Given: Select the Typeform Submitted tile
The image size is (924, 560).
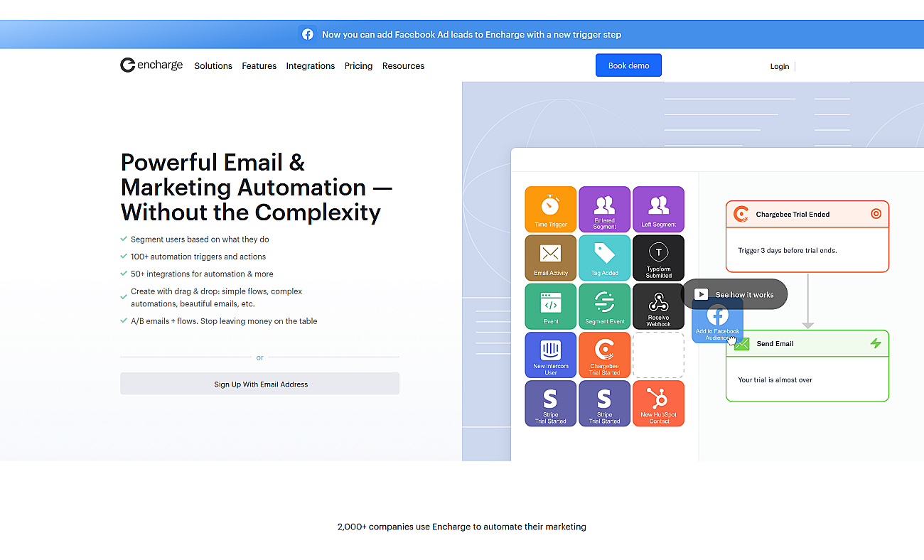Looking at the screenshot, I should [x=659, y=258].
